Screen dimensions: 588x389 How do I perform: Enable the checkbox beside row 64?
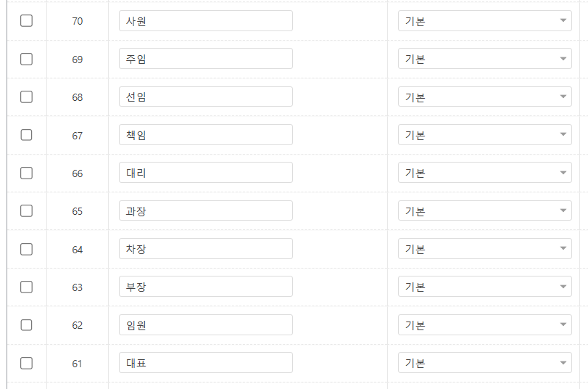[26, 249]
